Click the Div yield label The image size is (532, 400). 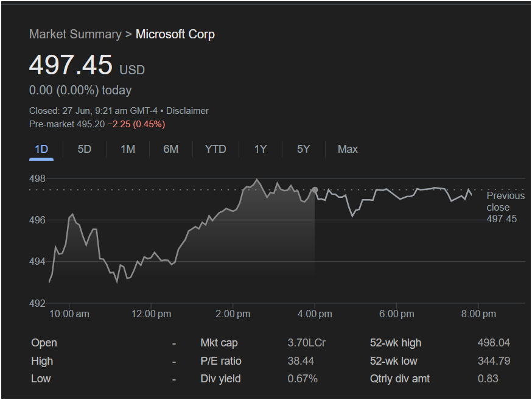[220, 379]
